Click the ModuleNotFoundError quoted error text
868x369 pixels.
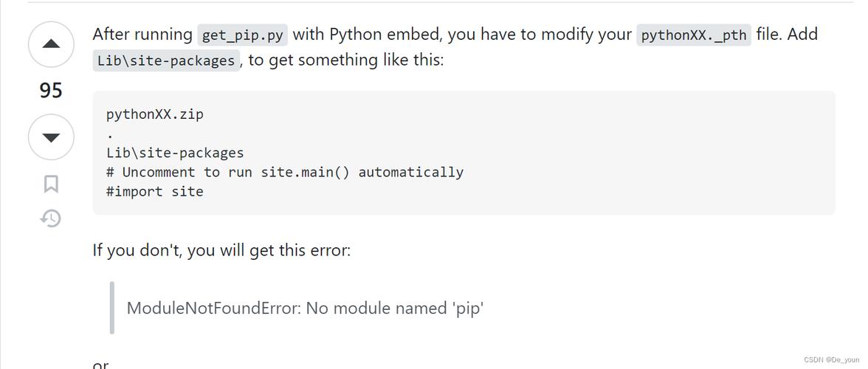pos(305,308)
